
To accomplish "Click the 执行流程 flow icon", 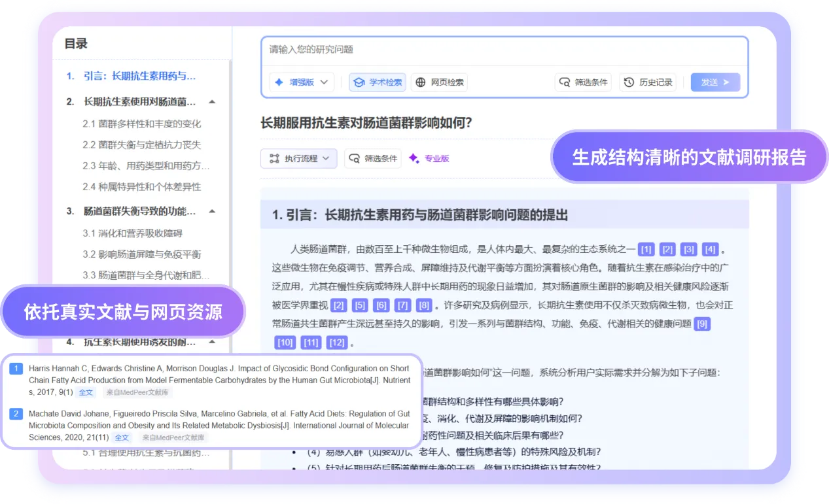I will coord(274,158).
